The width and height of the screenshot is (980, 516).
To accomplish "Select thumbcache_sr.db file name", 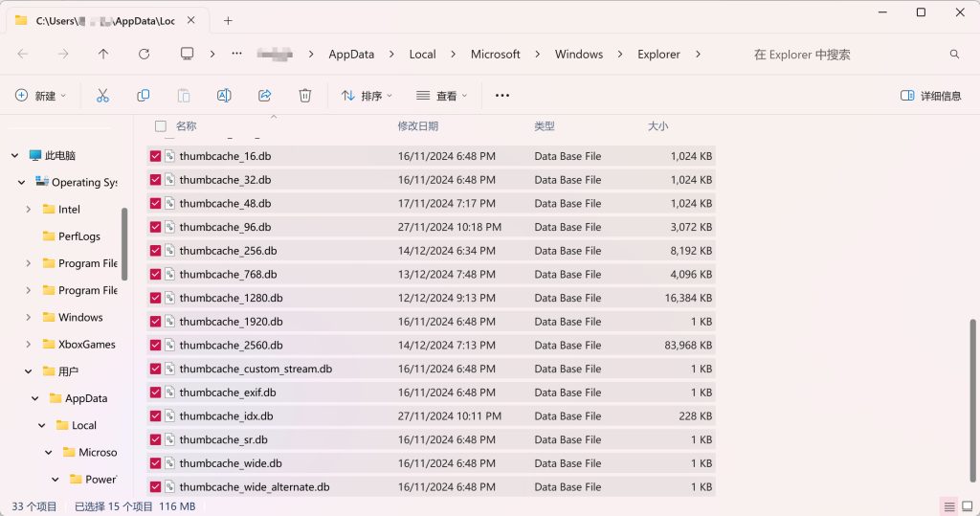I will click(x=223, y=439).
